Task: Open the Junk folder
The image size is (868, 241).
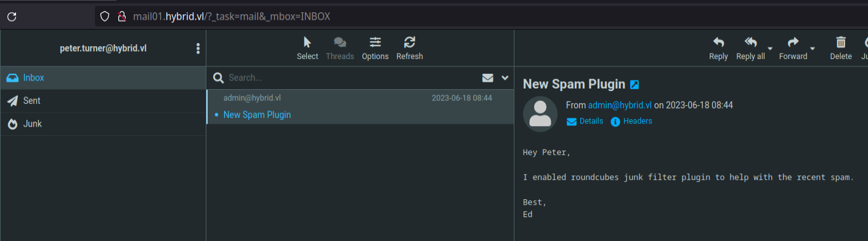Action: point(103,124)
